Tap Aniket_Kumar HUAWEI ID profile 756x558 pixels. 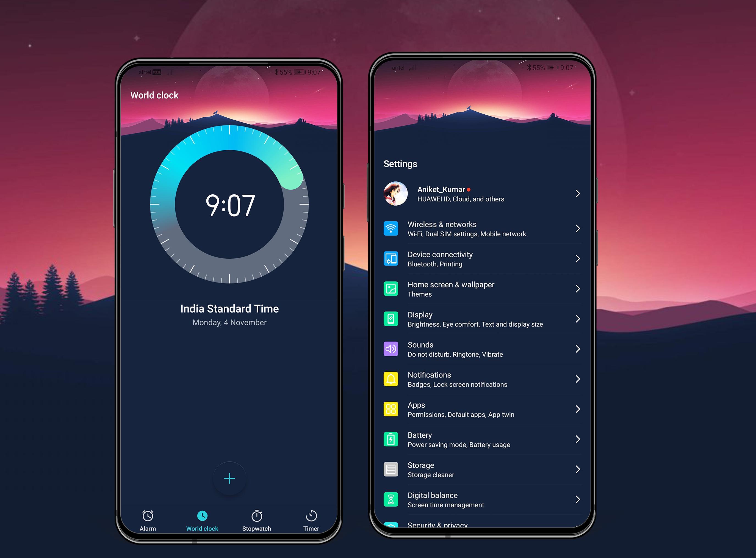coord(481,194)
